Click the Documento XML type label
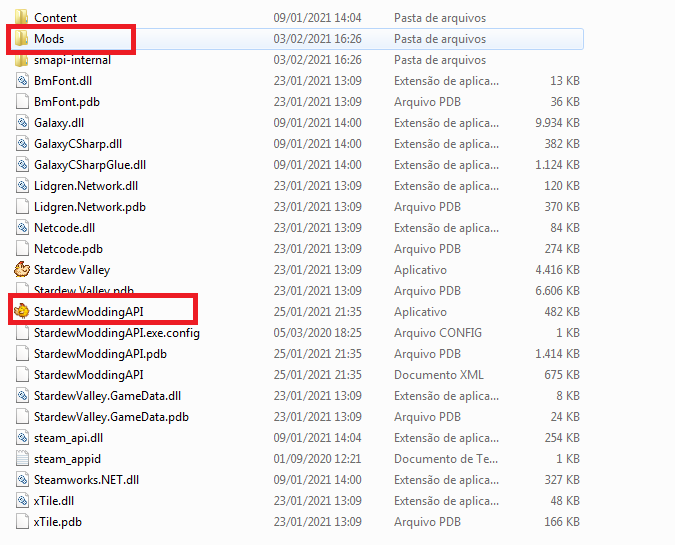 [x=439, y=375]
